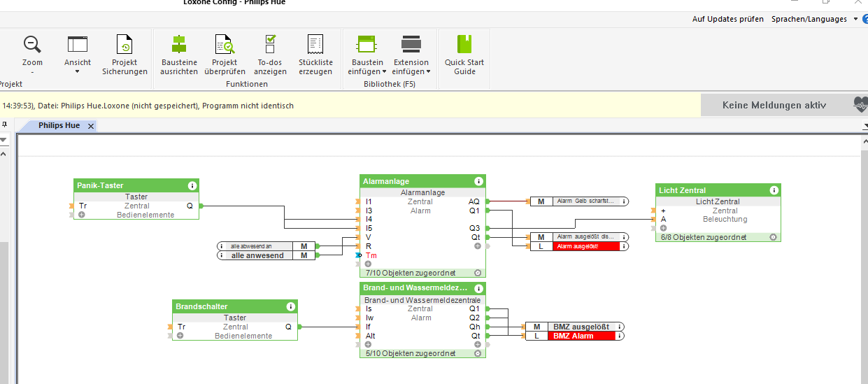Click '5/10 Objekten zugeordnet' text
Screen dimensions: 868x384
[410, 353]
